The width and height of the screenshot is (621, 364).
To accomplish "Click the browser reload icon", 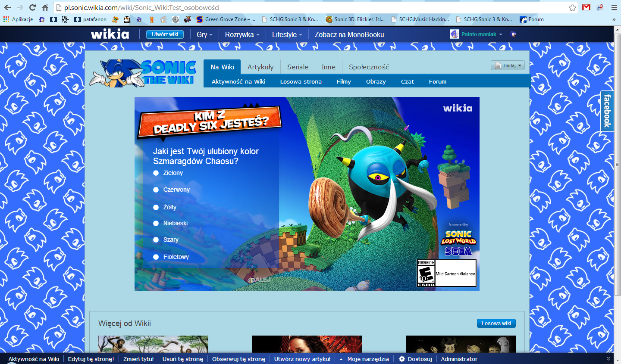I will [32, 7].
